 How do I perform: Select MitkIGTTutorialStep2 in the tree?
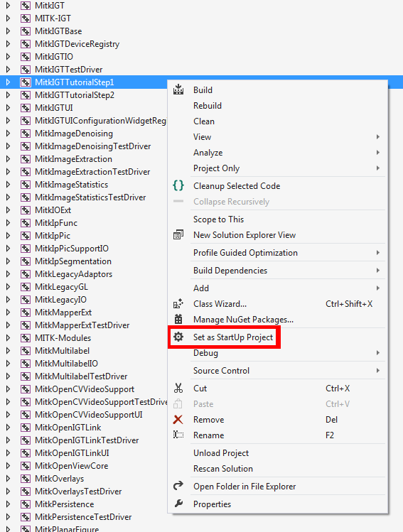(x=75, y=95)
